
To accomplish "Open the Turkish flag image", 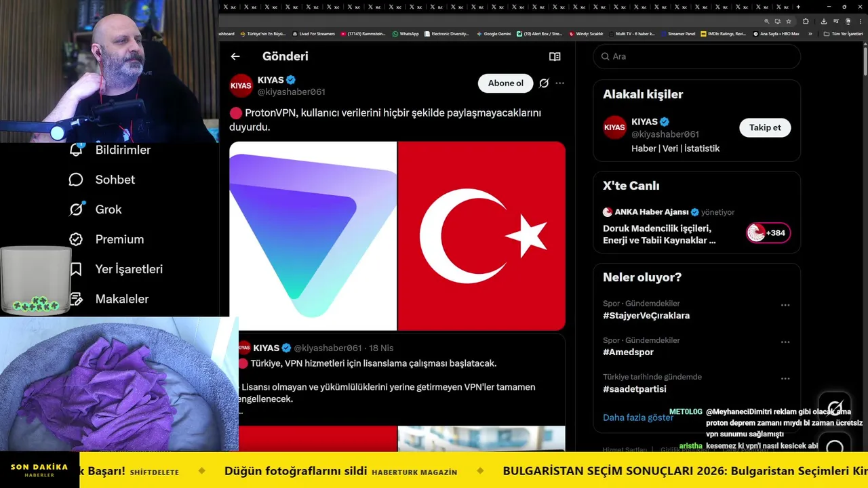I will tap(481, 236).
